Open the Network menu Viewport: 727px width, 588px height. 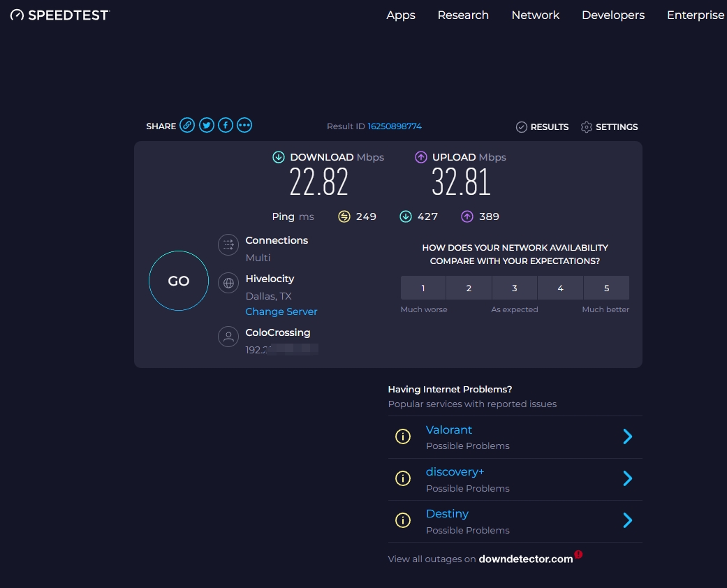[x=536, y=15]
